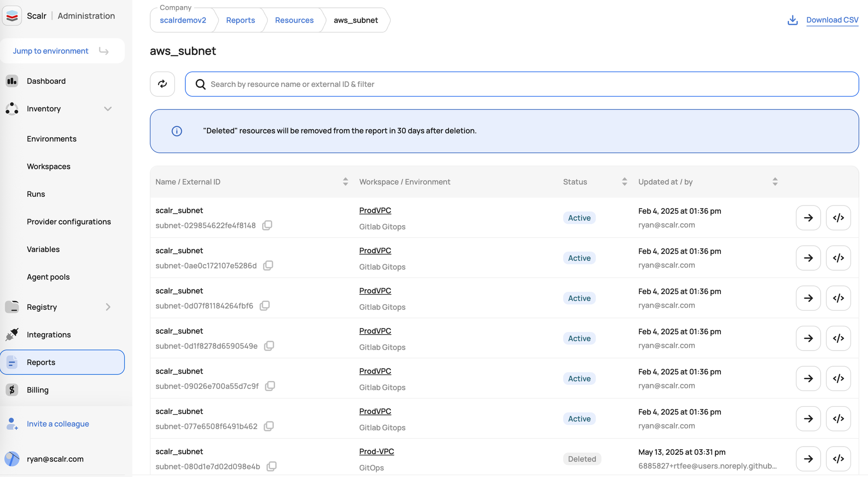Sort by Updated at / by column
The image size is (868, 477).
coord(775,182)
